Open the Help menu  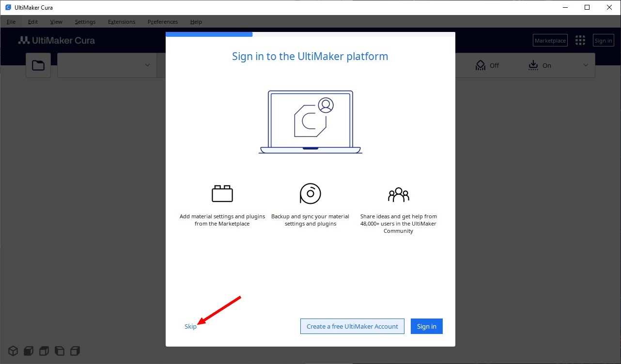click(196, 22)
